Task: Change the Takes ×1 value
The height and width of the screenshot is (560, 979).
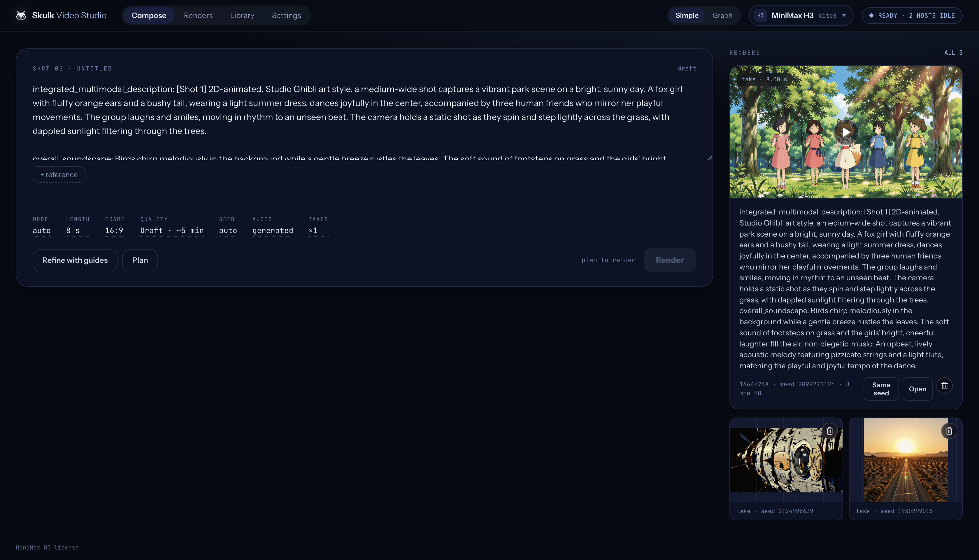Action: coord(318,230)
